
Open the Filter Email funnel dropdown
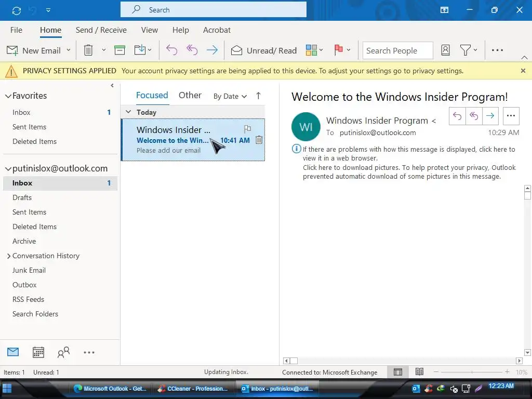pyautogui.click(x=469, y=50)
